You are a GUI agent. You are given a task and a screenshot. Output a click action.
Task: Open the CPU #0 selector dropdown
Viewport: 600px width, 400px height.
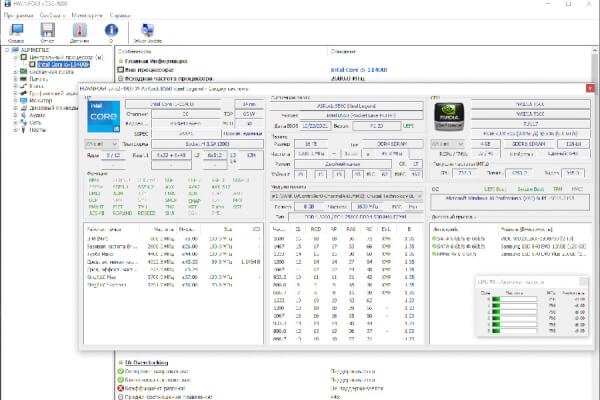point(101,144)
